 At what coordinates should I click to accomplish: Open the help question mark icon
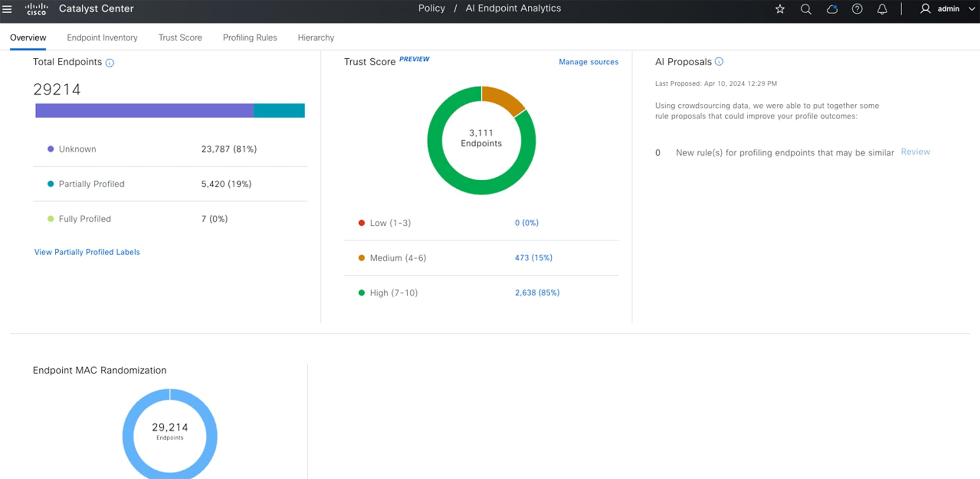pos(857,9)
